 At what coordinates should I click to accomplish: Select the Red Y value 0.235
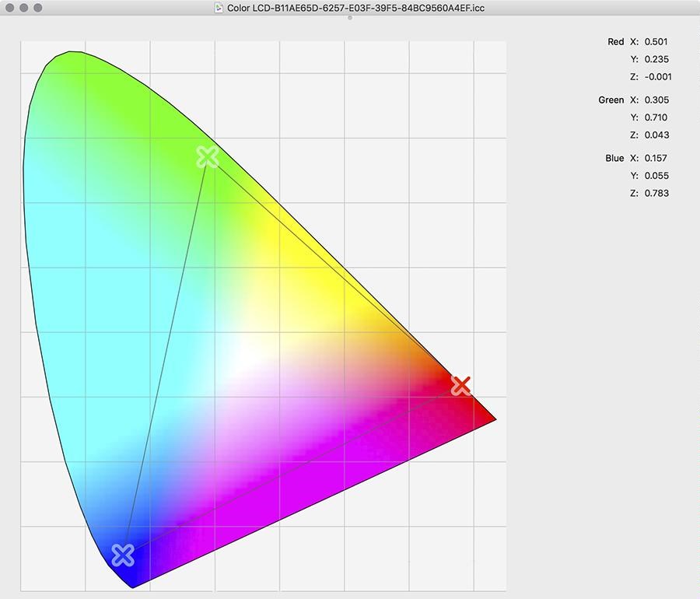(656, 59)
